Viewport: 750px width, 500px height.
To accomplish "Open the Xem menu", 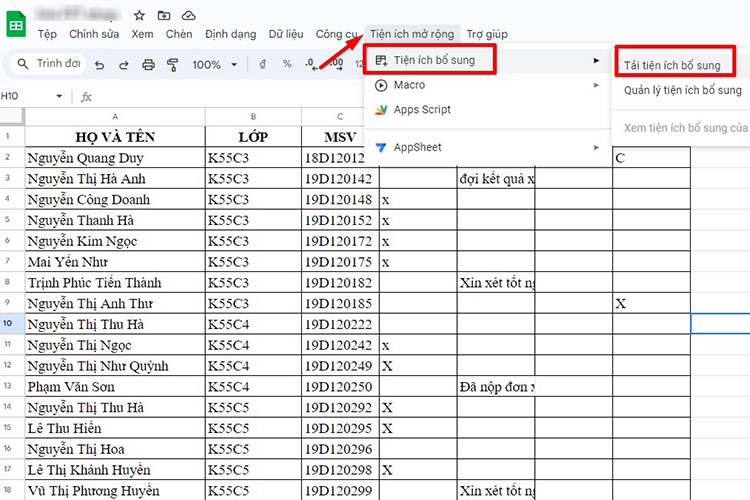I will [143, 34].
